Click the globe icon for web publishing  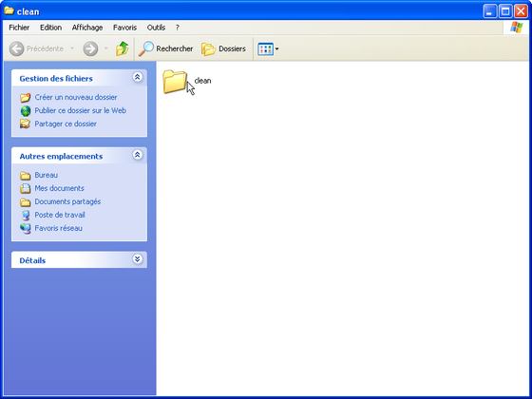point(25,111)
